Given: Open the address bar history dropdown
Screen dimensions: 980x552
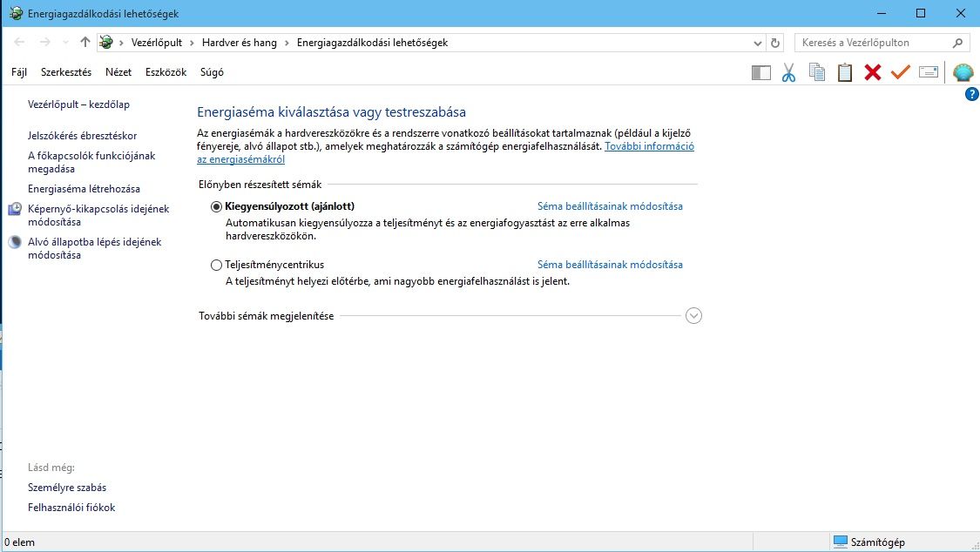Looking at the screenshot, I should click(x=758, y=43).
